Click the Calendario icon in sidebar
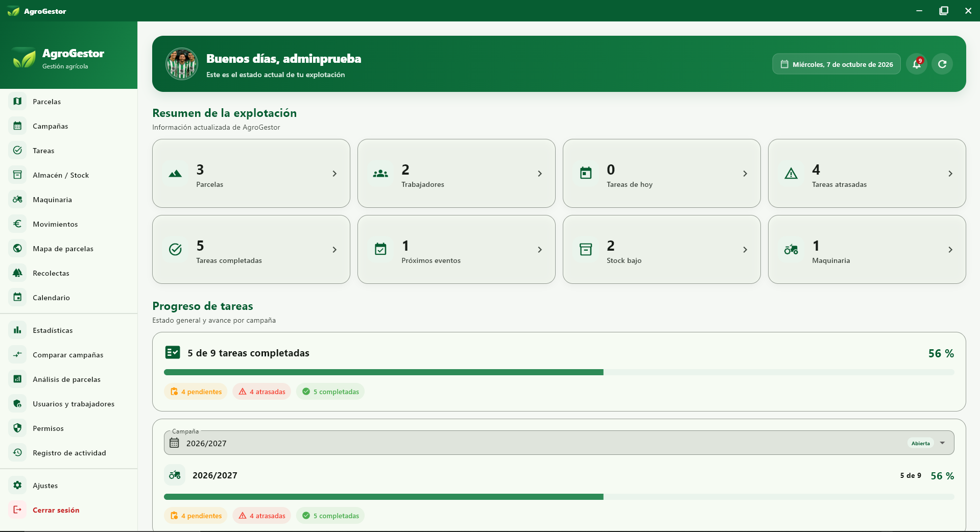980x532 pixels. click(17, 297)
